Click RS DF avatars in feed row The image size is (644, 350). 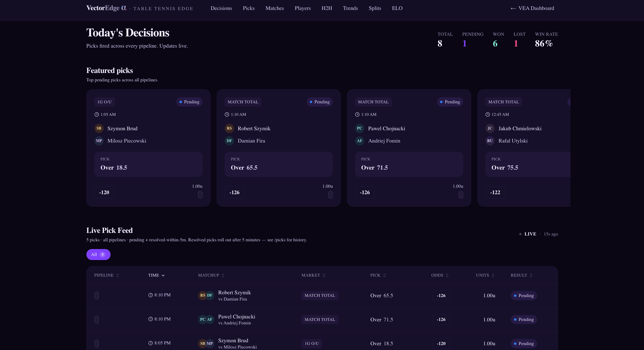click(206, 296)
